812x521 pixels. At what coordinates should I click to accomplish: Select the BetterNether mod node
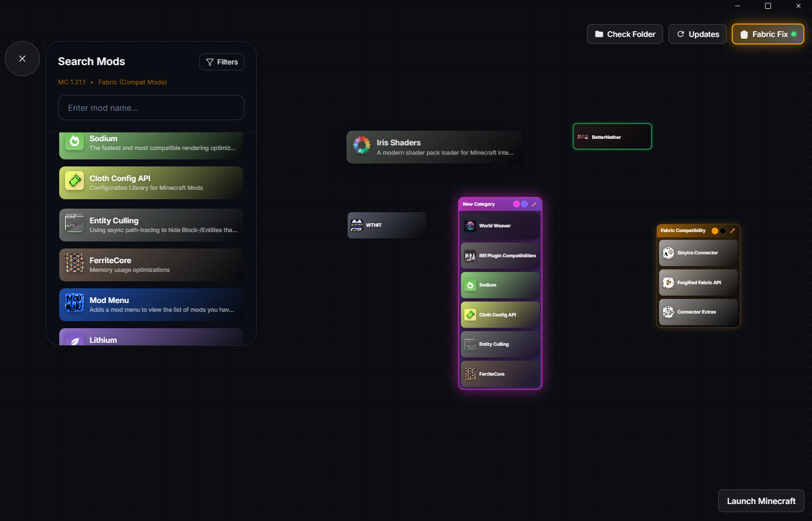coord(612,137)
